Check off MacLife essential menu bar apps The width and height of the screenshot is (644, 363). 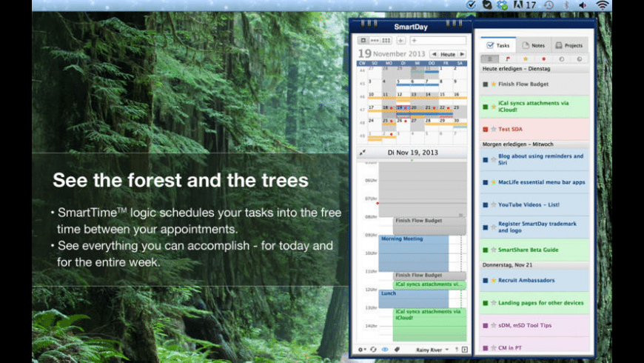(485, 182)
